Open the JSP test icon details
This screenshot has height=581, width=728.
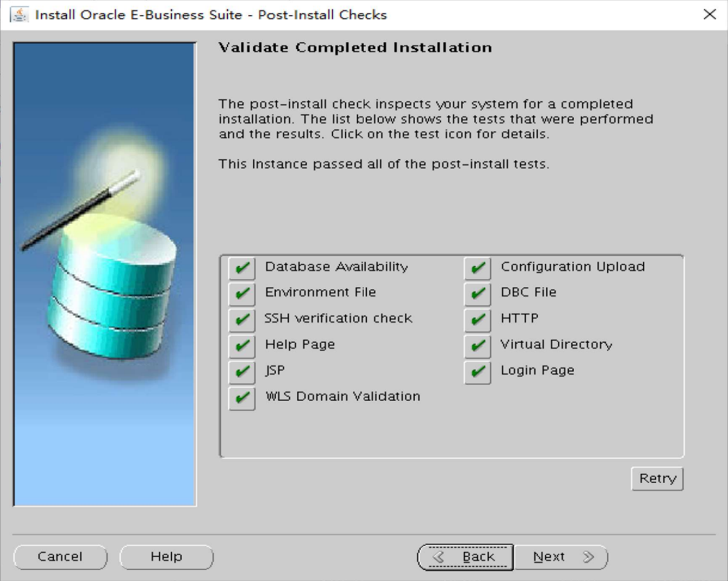[x=242, y=372]
